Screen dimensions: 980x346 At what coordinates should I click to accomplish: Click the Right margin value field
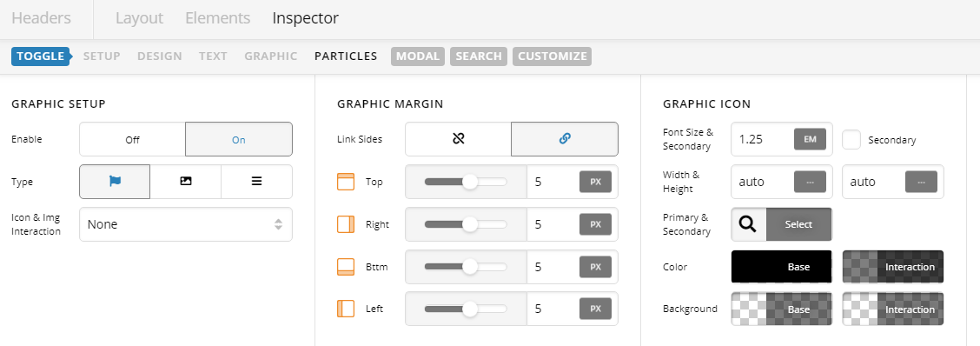coord(553,224)
